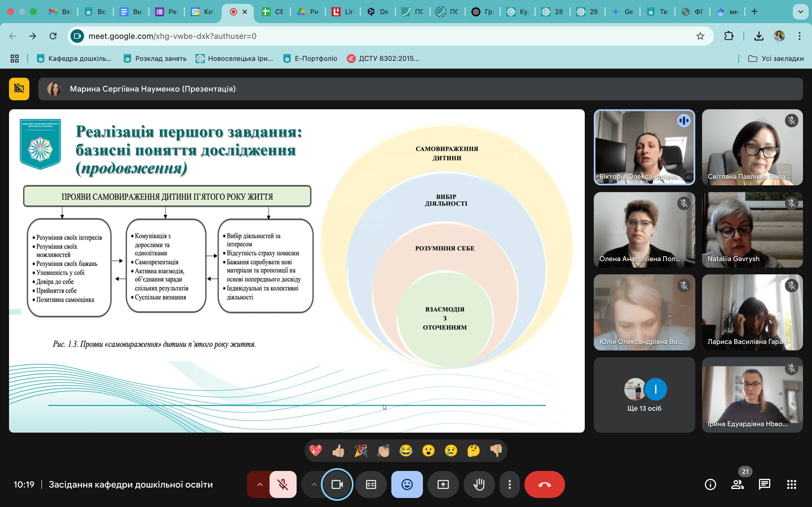This screenshot has height=507, width=812.
Task: Raise hand in the meeting
Action: 479,484
